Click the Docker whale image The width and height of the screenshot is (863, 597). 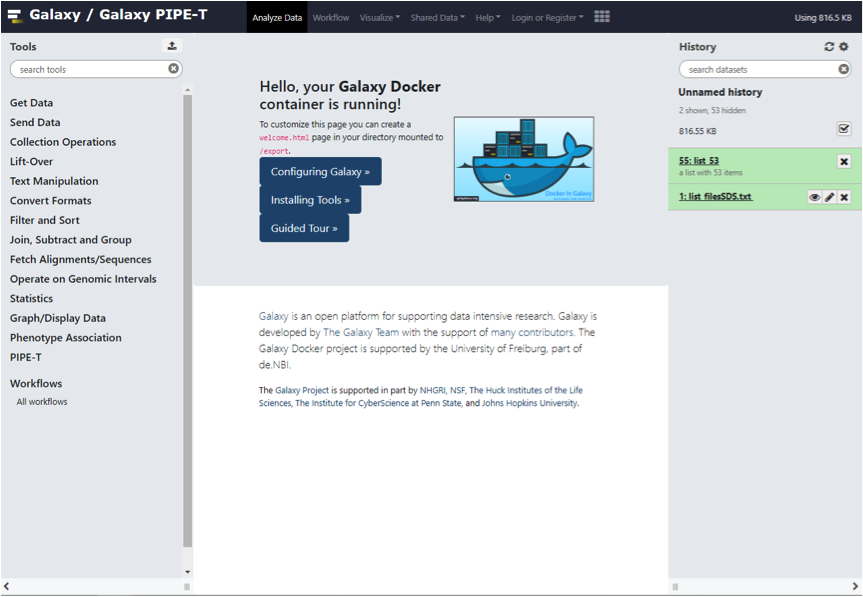[524, 159]
